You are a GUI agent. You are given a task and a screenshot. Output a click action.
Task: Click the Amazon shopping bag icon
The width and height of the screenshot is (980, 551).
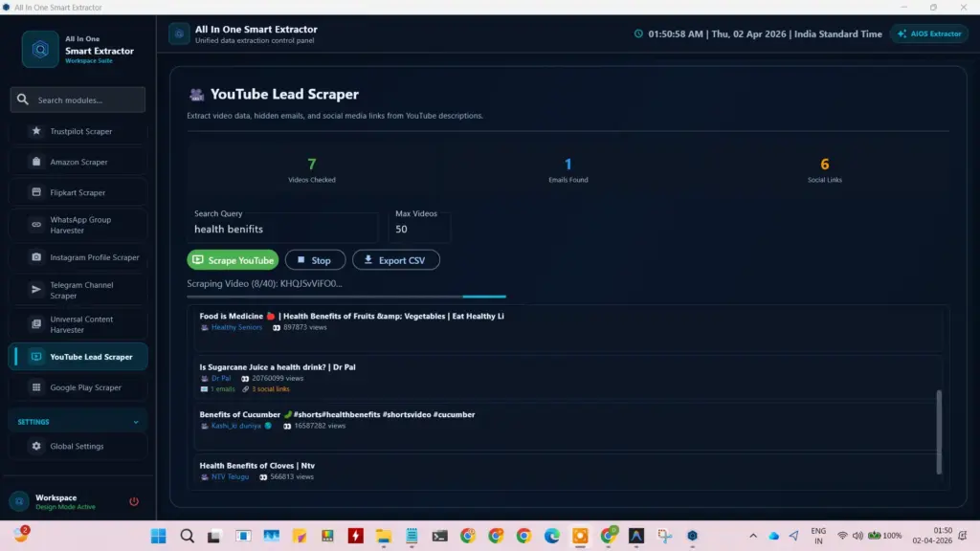coord(36,162)
